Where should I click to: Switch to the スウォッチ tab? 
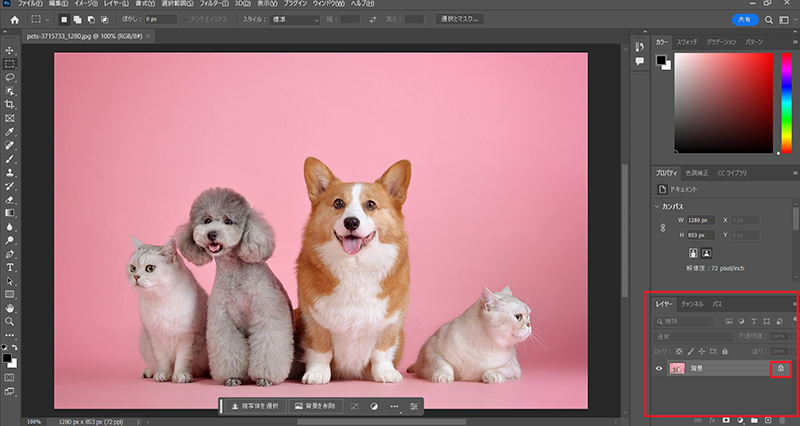click(x=687, y=42)
